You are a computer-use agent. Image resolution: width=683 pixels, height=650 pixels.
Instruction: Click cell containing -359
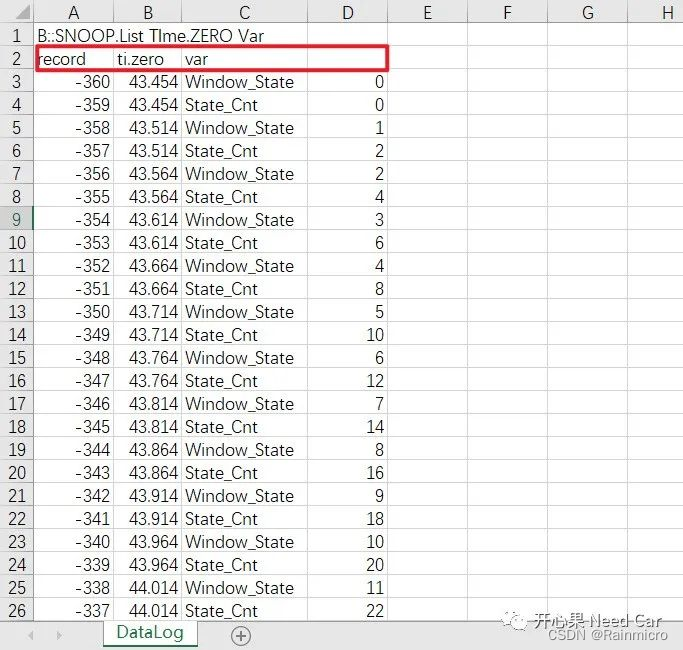pyautogui.click(x=74, y=105)
